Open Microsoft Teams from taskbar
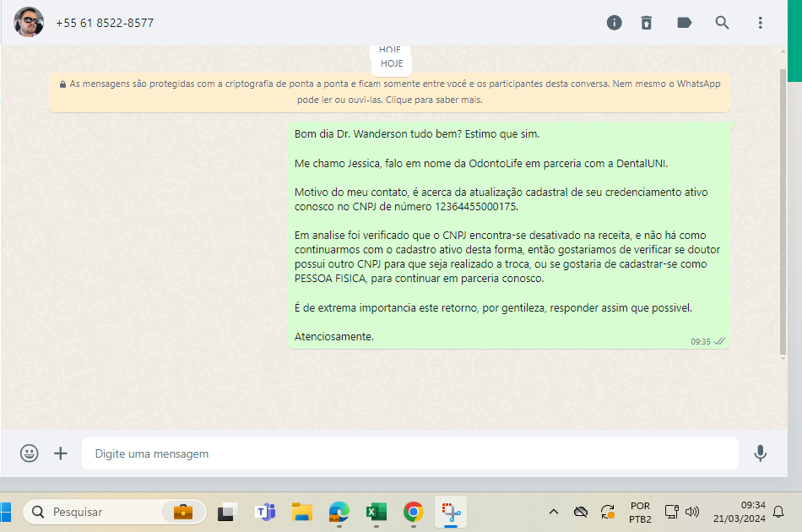The image size is (802, 532). click(265, 512)
